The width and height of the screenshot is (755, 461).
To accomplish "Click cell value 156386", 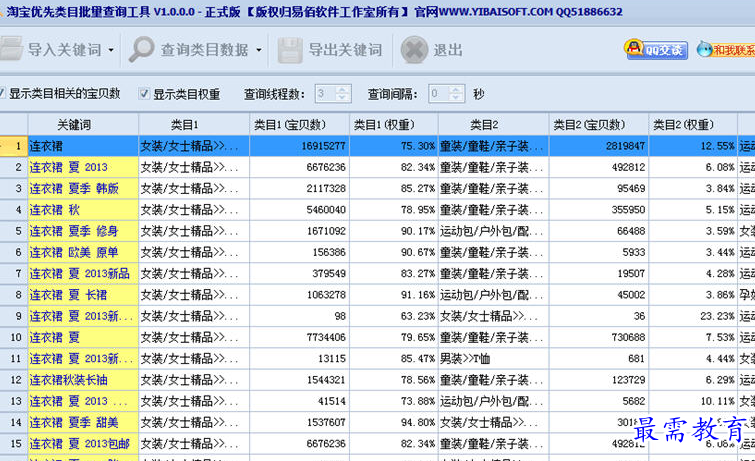I will tap(299, 252).
